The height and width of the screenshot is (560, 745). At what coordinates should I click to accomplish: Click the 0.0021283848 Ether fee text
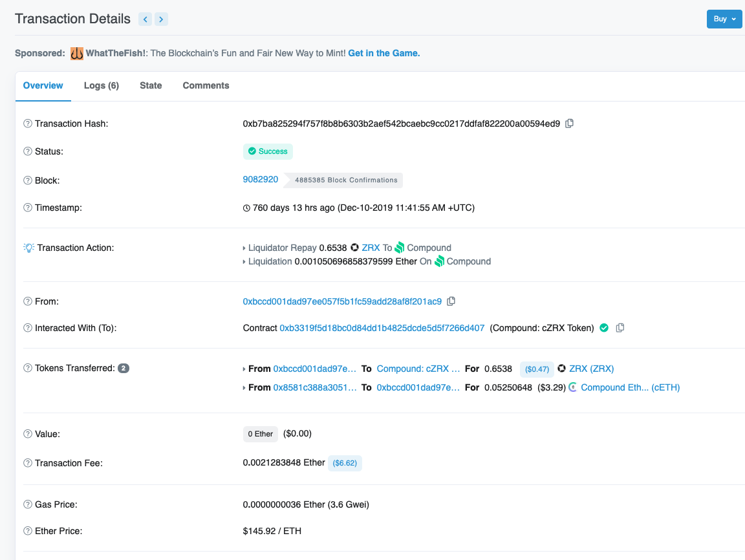pyautogui.click(x=284, y=462)
